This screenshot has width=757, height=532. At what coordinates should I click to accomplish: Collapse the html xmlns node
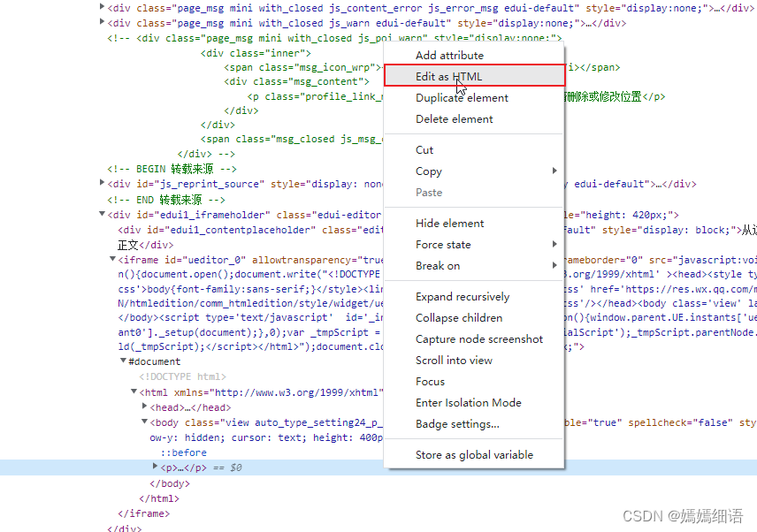[x=134, y=391]
